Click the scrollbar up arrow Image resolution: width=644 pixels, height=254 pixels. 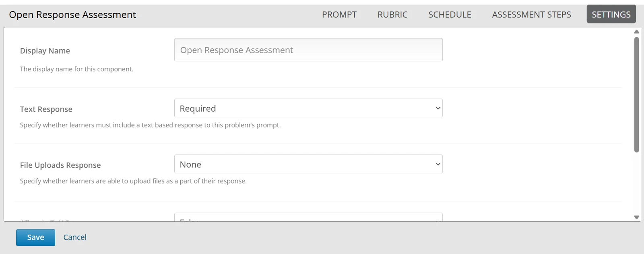pyautogui.click(x=636, y=31)
